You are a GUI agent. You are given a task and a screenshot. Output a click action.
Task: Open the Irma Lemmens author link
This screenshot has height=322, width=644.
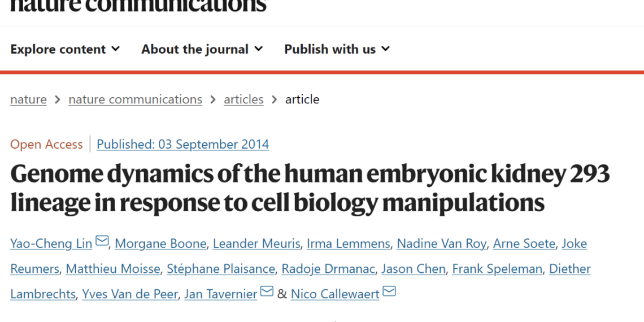click(349, 243)
